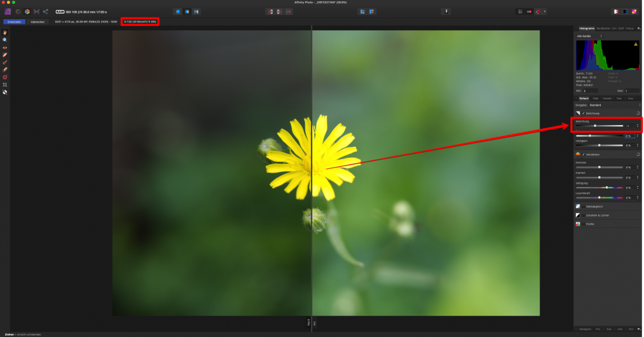Switch to the Fokus tab
The image size is (644, 337).
[630, 28]
